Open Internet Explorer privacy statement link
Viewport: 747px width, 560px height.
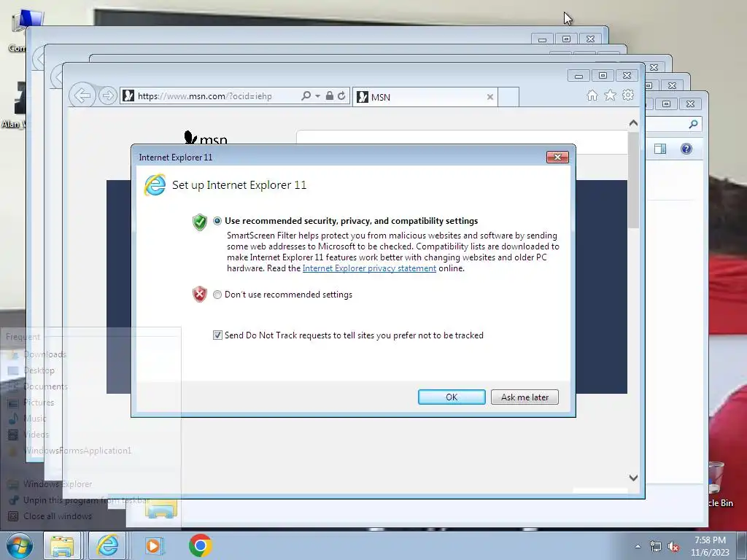[x=369, y=268]
